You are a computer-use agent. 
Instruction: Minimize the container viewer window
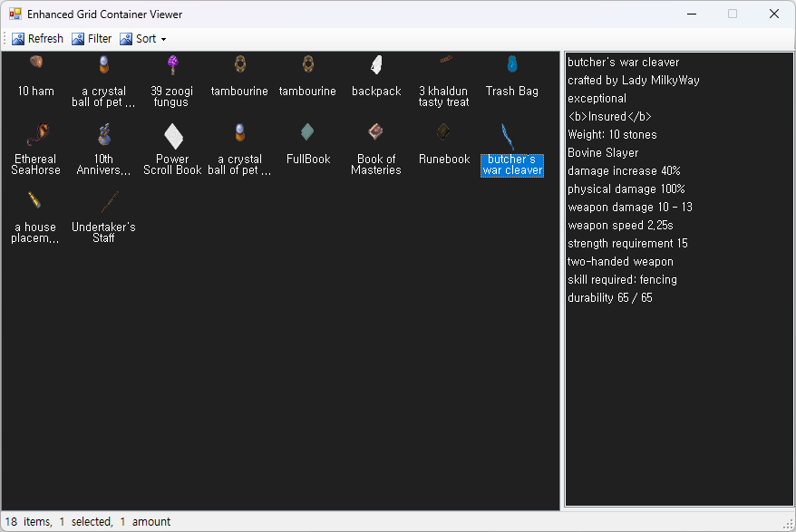692,14
